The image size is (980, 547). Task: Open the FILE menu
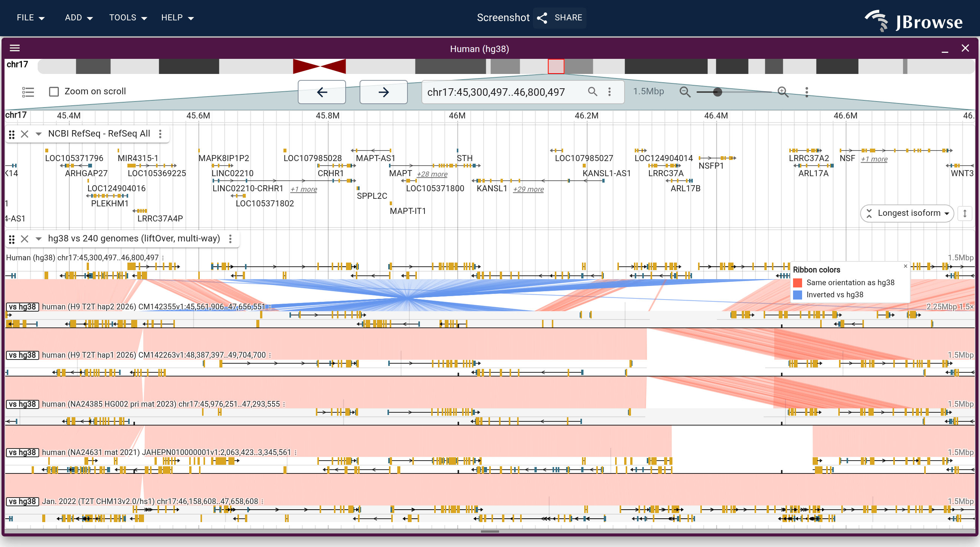[x=31, y=17]
